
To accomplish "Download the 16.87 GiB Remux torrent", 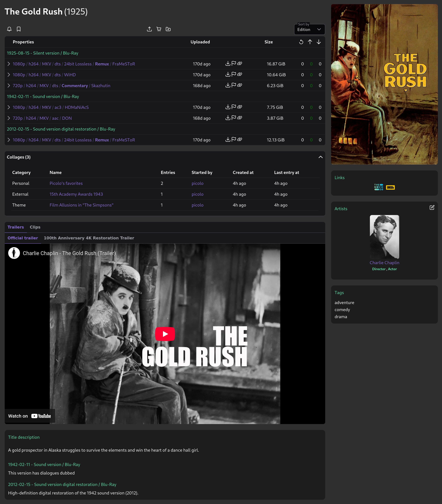I will click(x=228, y=64).
